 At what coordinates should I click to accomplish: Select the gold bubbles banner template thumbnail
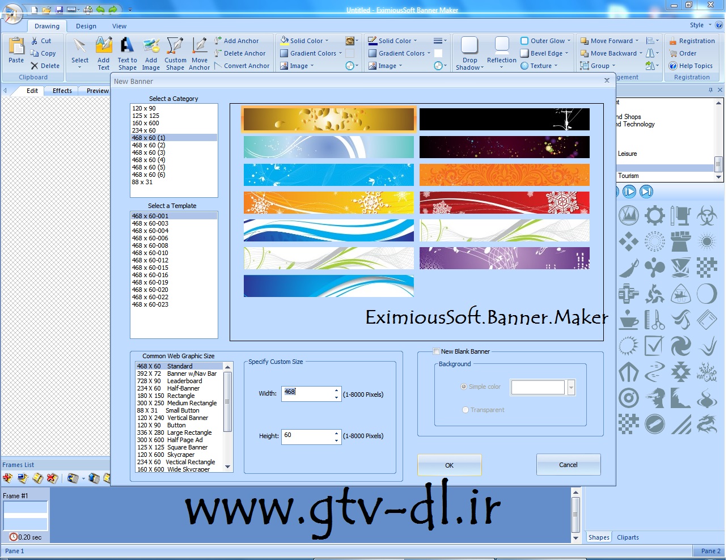click(329, 120)
